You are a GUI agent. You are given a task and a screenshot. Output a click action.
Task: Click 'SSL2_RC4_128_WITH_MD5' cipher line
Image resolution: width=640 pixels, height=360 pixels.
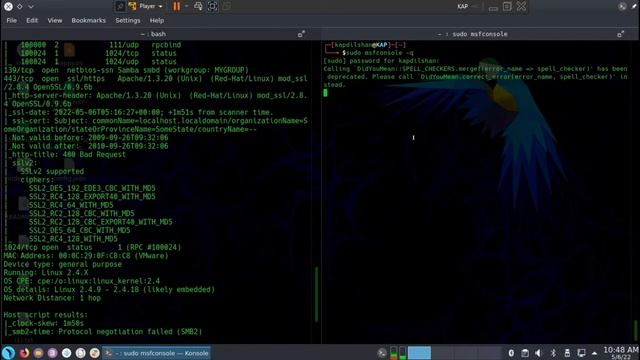(73, 239)
